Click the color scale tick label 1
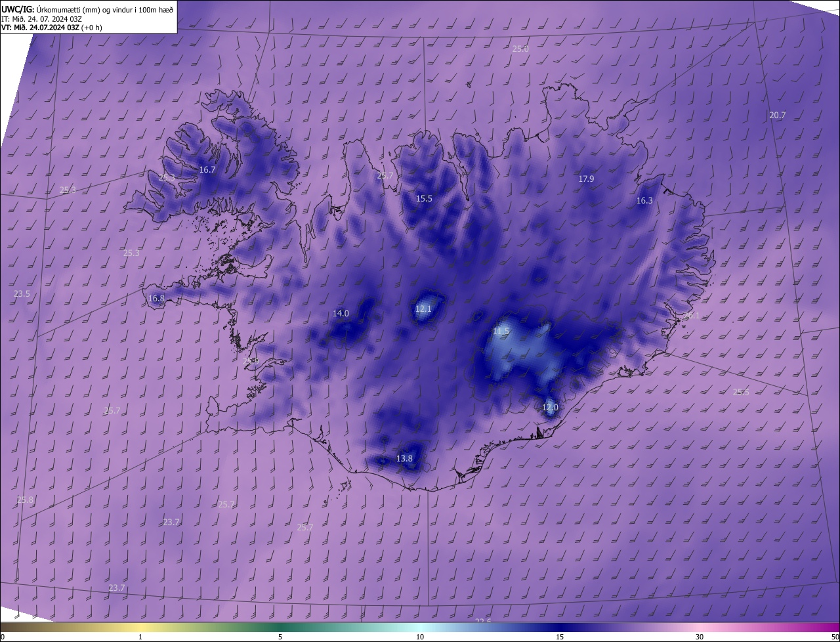840x642 pixels. [x=140, y=637]
